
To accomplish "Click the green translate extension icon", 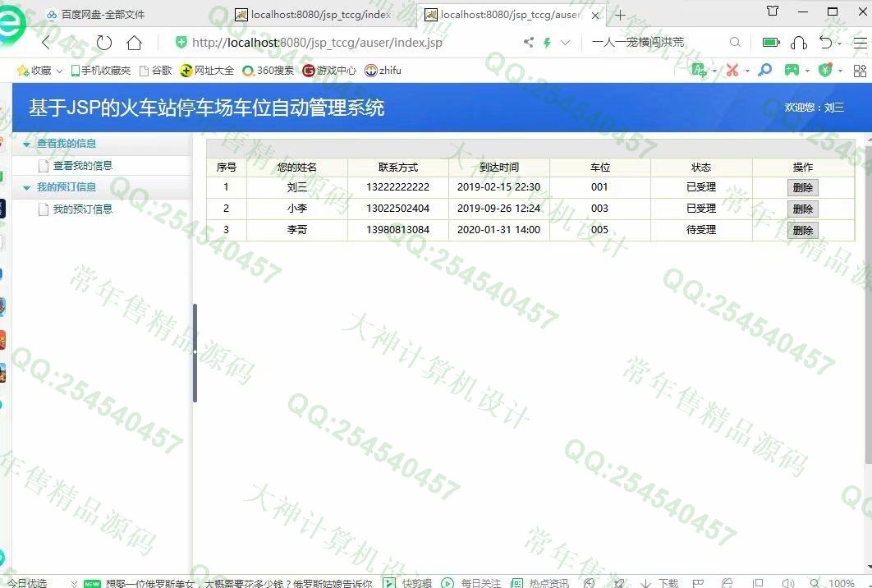I will [699, 70].
